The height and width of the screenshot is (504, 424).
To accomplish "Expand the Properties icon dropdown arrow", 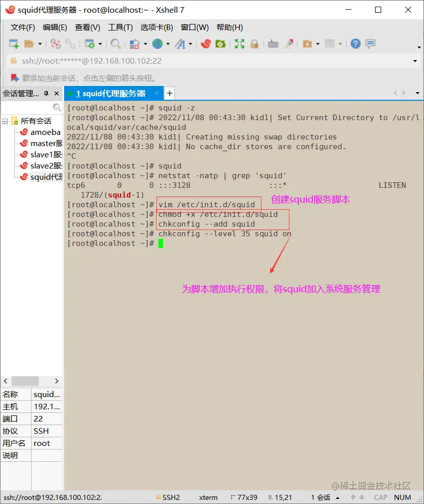I will click(100, 44).
